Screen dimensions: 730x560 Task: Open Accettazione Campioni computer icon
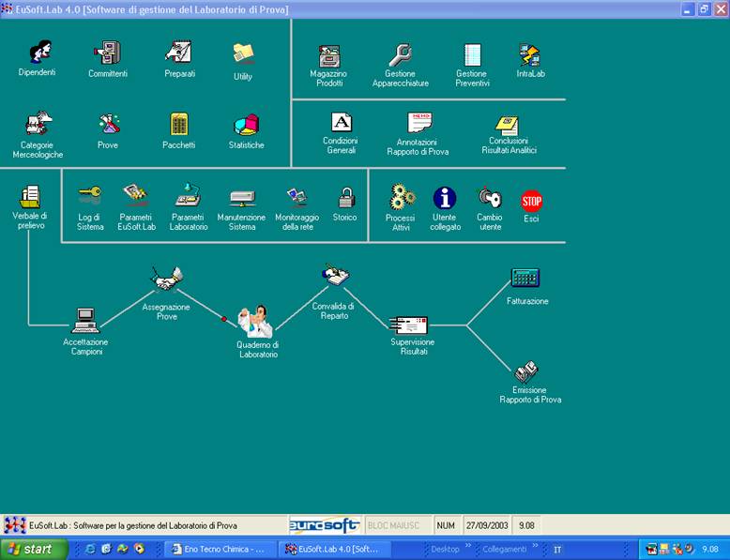point(85,320)
